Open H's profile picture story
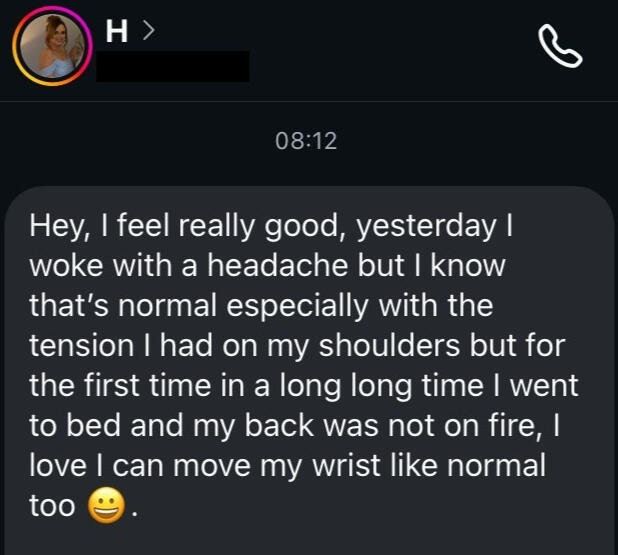618x555 pixels. (52, 46)
